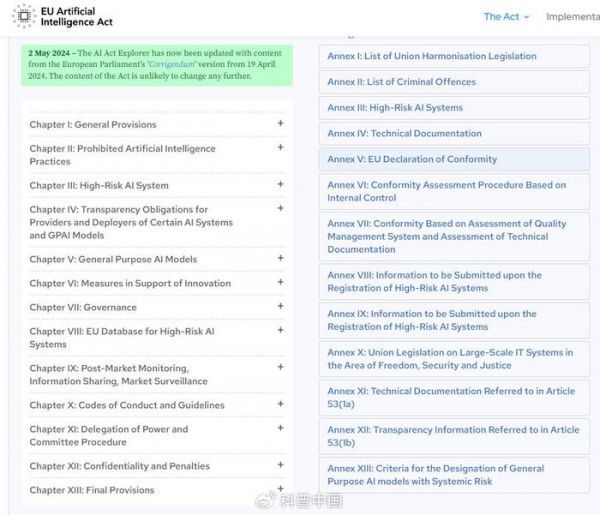600x515 pixels.
Task: Click plus icon beside Chapter XII: Confidentiality and Penalties
Action: tap(280, 465)
